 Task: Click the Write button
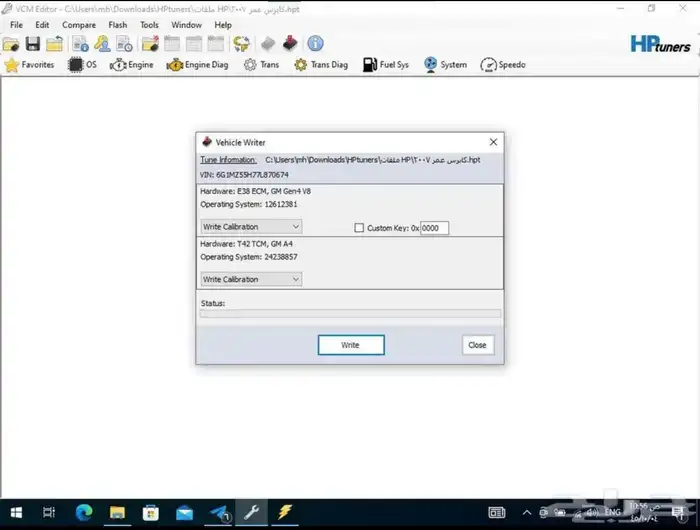tap(351, 345)
